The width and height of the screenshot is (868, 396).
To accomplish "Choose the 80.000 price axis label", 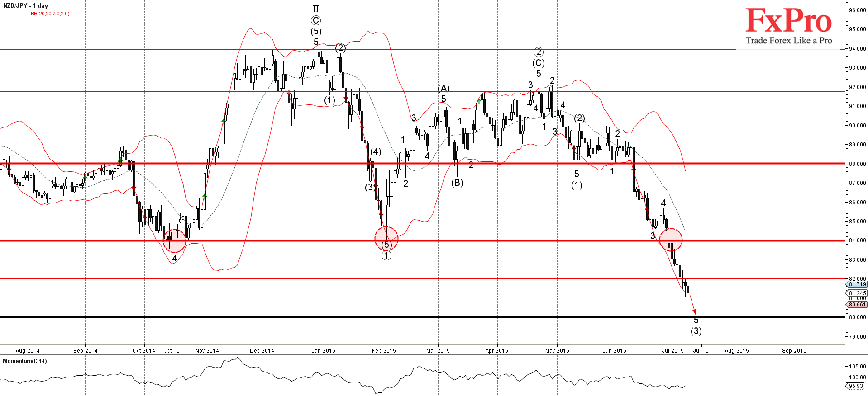I will pos(858,317).
